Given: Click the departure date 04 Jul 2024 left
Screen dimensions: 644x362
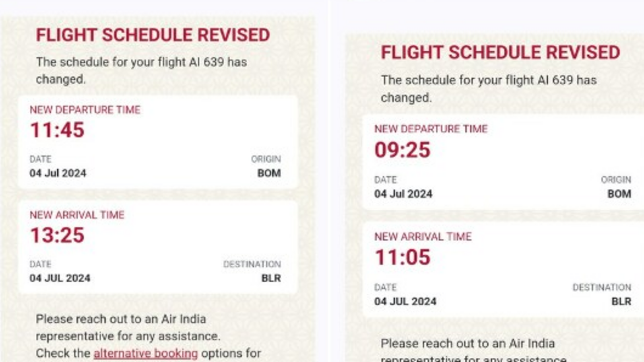Looking at the screenshot, I should tap(59, 173).
